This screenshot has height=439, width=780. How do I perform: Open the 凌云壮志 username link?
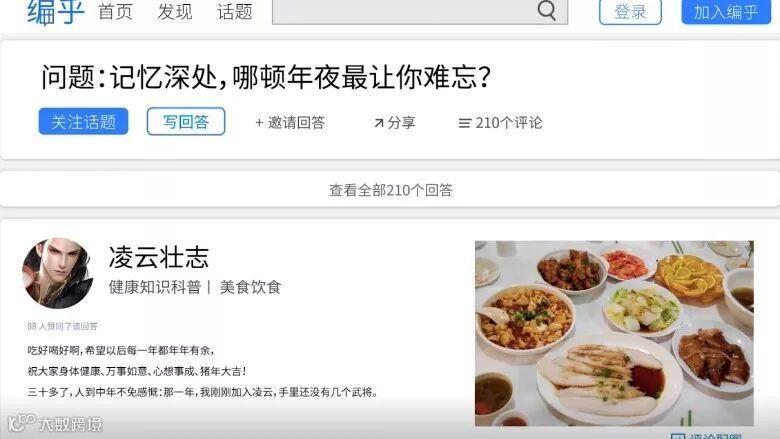[x=159, y=257]
